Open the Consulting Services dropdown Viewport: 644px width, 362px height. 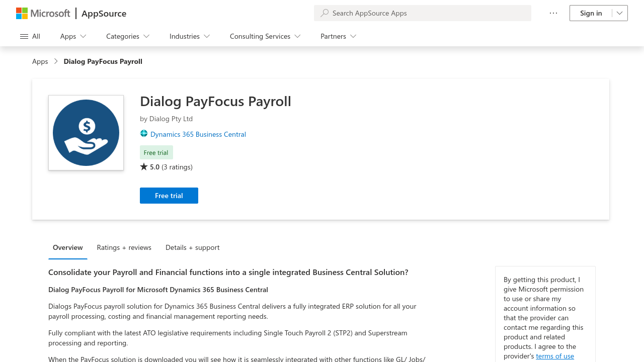tap(265, 36)
